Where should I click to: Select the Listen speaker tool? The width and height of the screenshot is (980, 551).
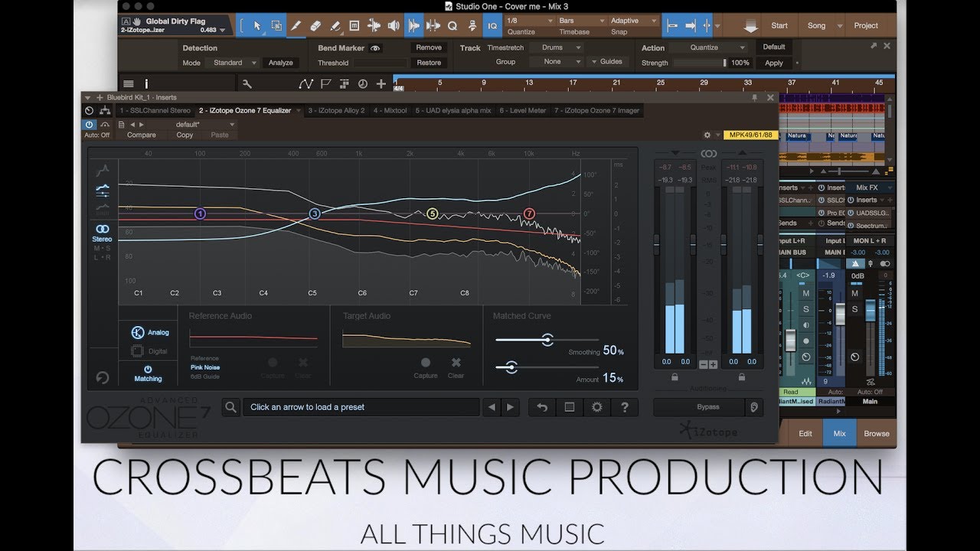point(394,26)
